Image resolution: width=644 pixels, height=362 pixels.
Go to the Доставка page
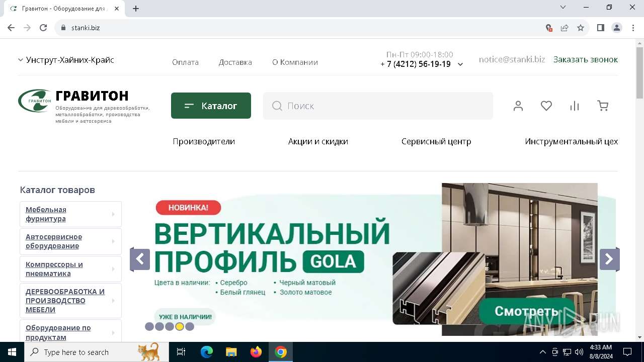pos(235,62)
